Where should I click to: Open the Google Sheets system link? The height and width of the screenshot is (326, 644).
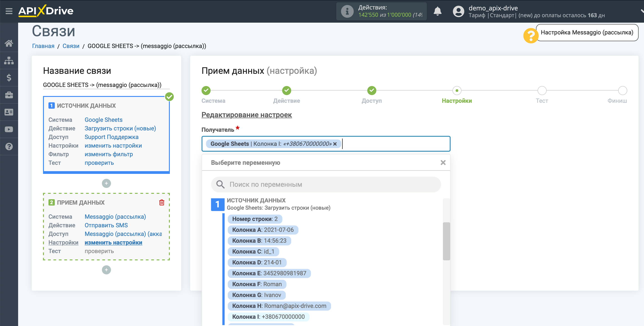point(103,120)
